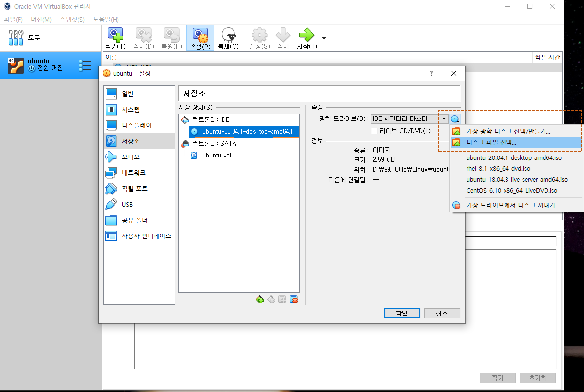Screen dimensions: 584x392
Task: Toggle the snapshot Properties (속성) toolbar icon
Action: (x=200, y=38)
